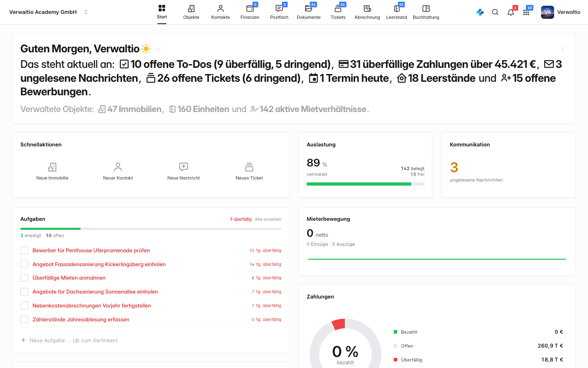Viewport: 588px width, 368px height.
Task: Open the Tickets navigation tab
Action: tap(338, 12)
